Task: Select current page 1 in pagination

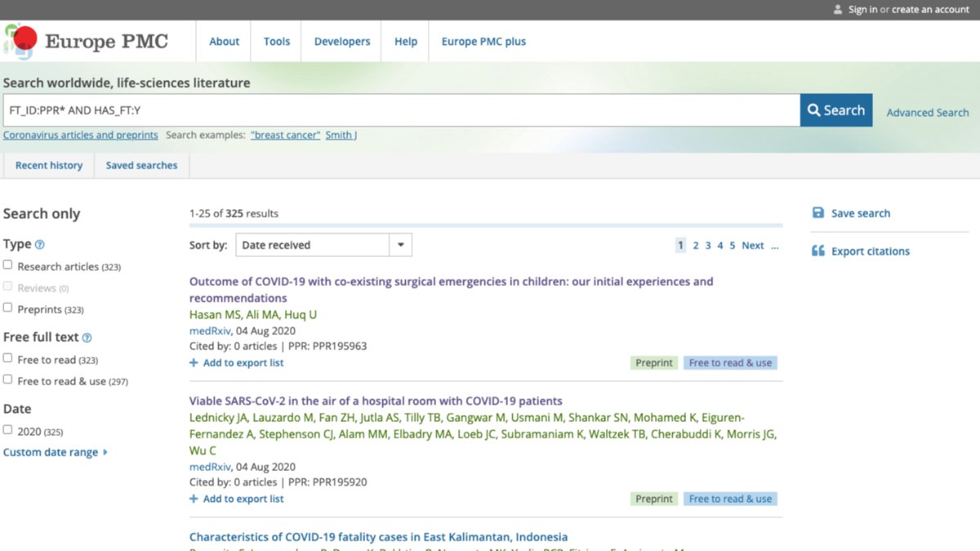Action: (x=680, y=246)
